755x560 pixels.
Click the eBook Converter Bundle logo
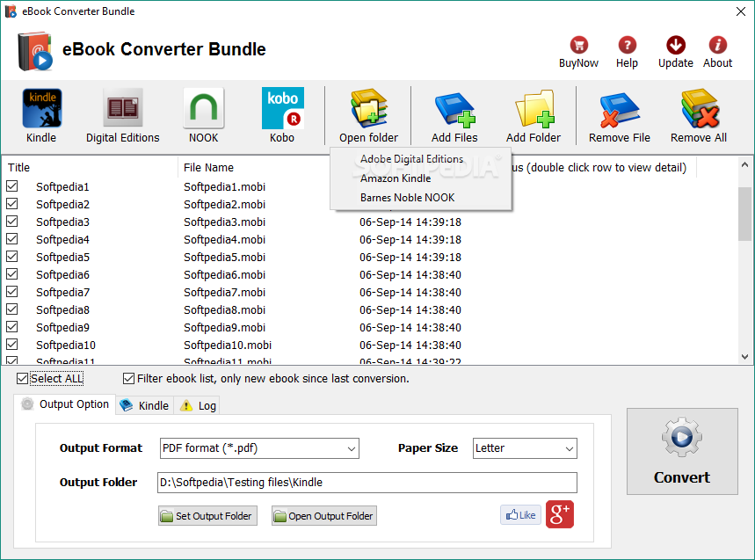pos(35,51)
